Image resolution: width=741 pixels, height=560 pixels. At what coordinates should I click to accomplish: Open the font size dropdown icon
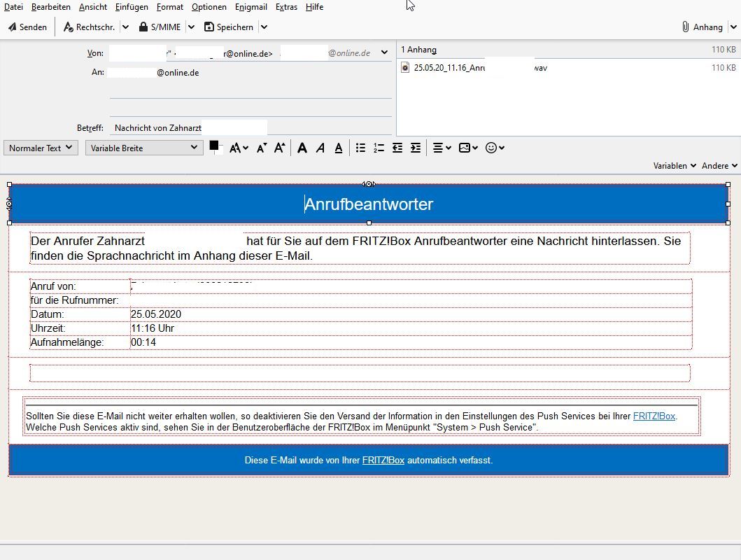(239, 148)
